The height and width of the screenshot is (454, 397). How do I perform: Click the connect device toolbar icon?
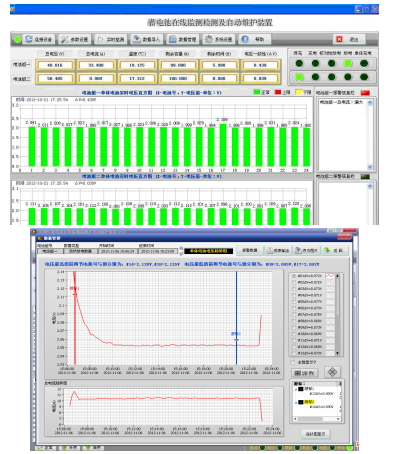(x=28, y=39)
